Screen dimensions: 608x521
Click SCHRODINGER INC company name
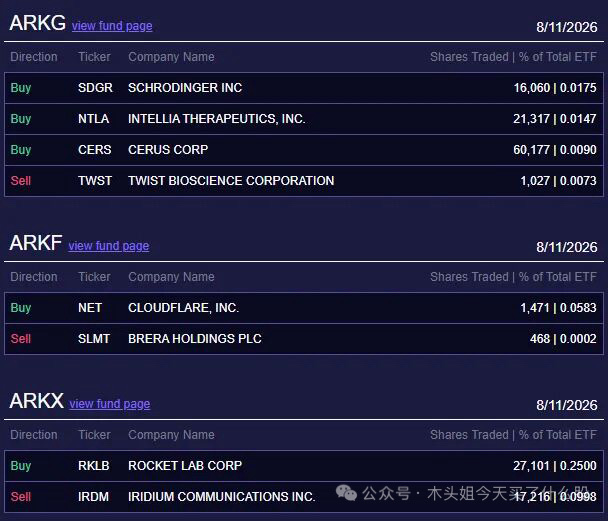185,88
